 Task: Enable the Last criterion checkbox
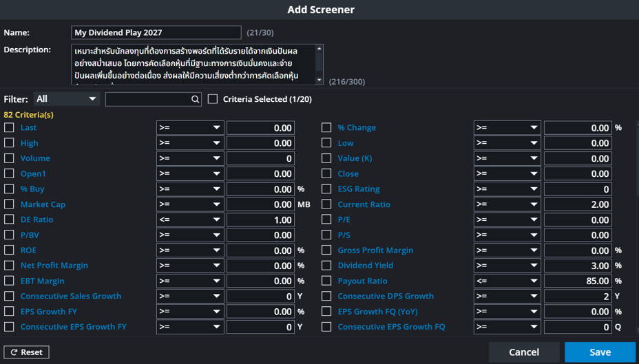[9, 127]
